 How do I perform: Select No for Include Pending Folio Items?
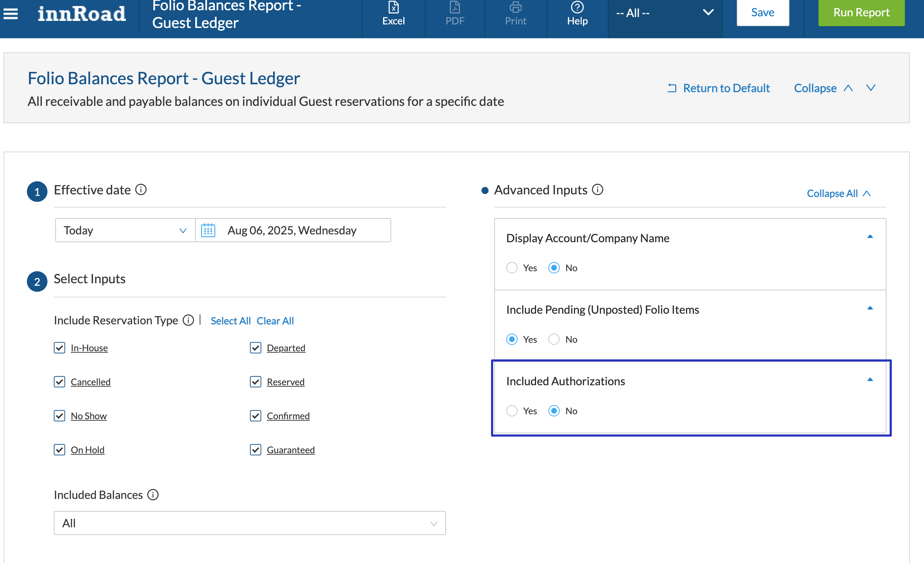click(554, 340)
